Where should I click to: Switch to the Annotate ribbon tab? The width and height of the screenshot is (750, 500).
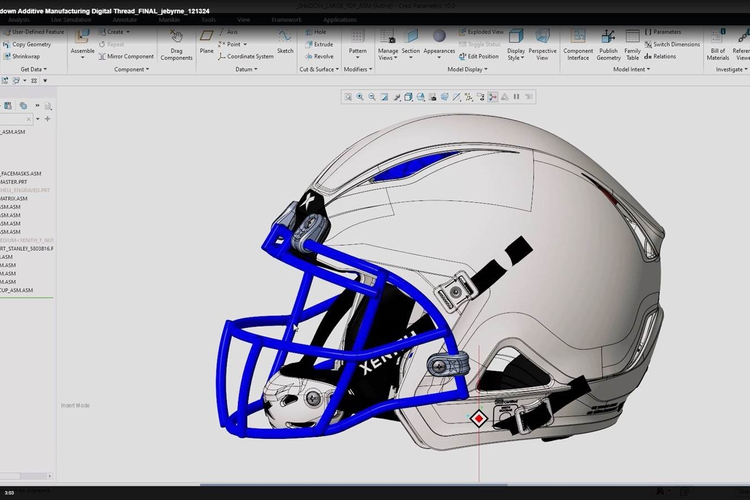coord(125,19)
